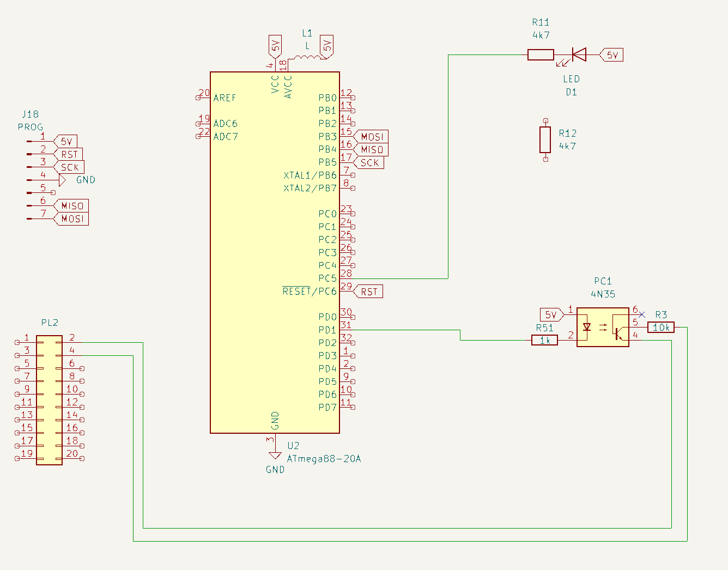Click the SCK label on J18 pin 3

point(69,167)
